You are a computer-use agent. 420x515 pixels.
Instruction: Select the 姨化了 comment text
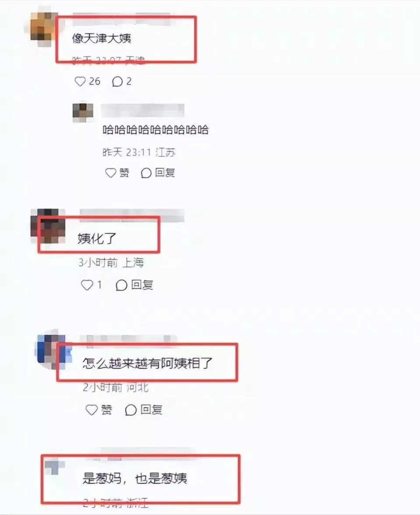[97, 238]
